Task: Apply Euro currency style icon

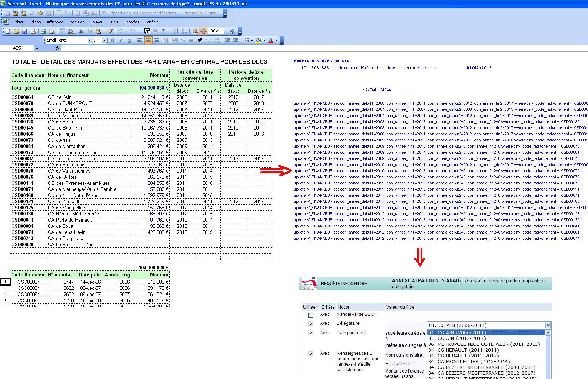Action: point(200,40)
